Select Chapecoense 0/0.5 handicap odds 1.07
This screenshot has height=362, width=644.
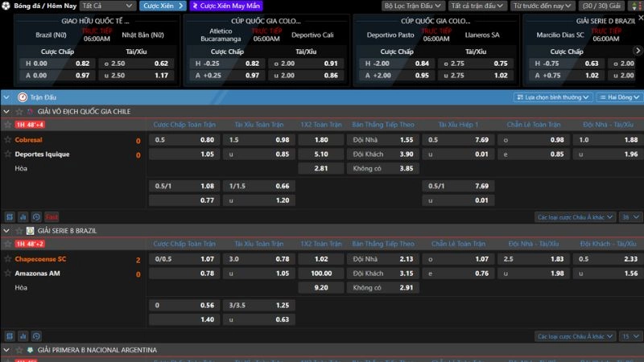point(184,259)
